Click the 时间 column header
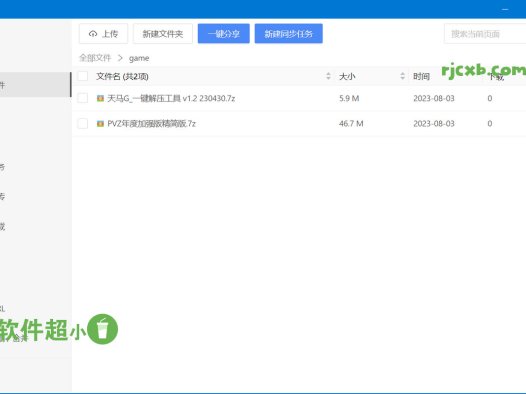This screenshot has height=394, width=526. click(421, 76)
